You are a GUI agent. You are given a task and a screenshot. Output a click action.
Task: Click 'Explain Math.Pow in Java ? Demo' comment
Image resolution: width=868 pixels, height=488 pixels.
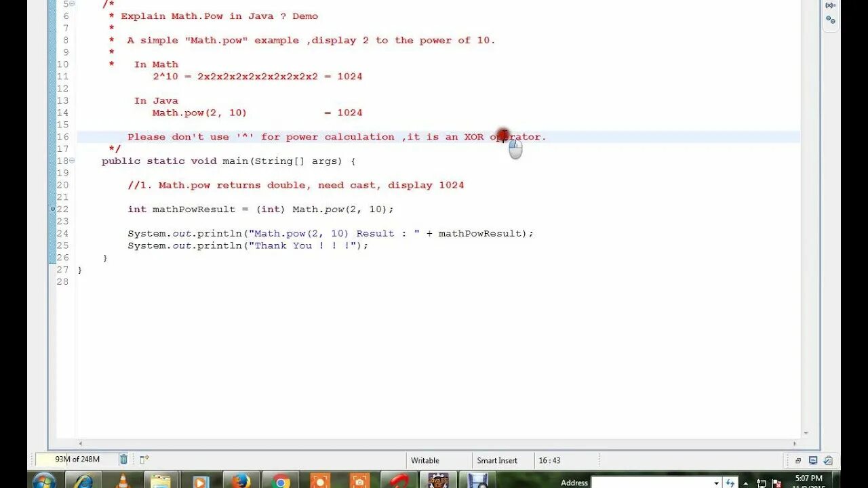click(x=219, y=16)
